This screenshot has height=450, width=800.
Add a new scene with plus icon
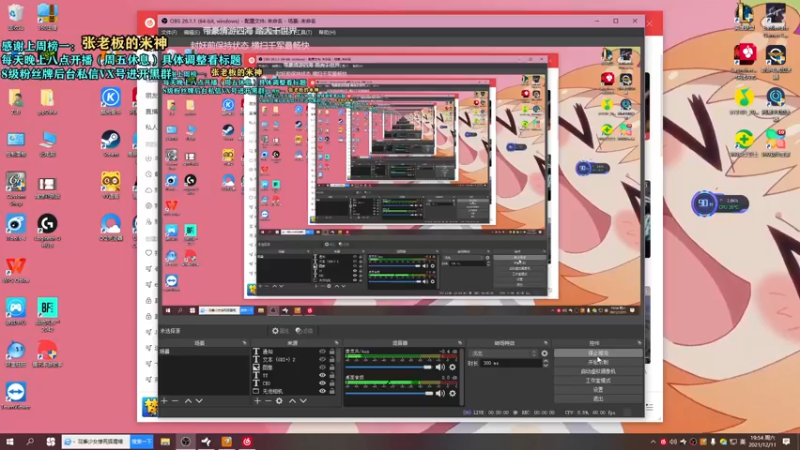[164, 401]
